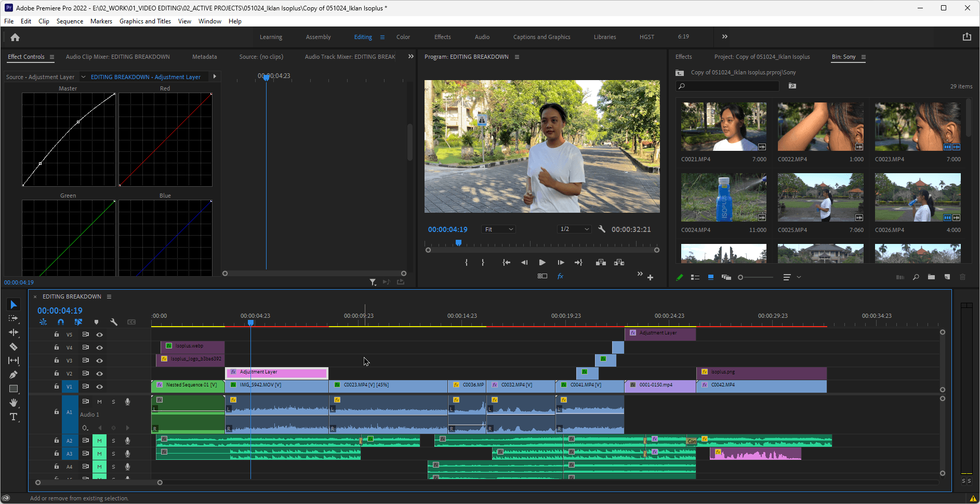Expand the workspace overflow chevron
Screen dimensions: 980x504
(724, 37)
